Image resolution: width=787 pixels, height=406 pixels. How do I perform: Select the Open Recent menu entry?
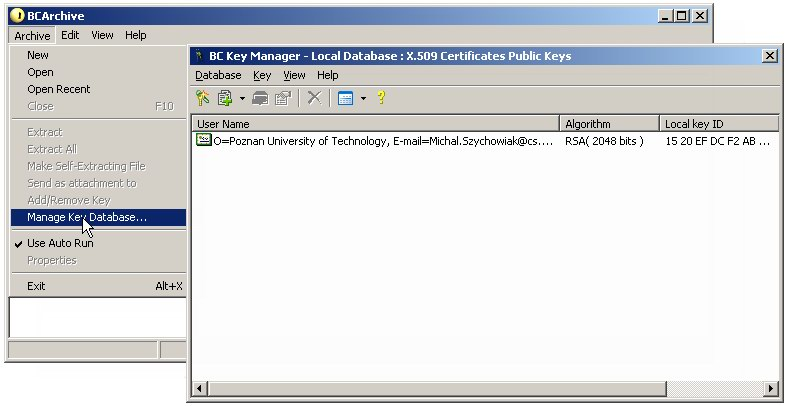point(98,89)
